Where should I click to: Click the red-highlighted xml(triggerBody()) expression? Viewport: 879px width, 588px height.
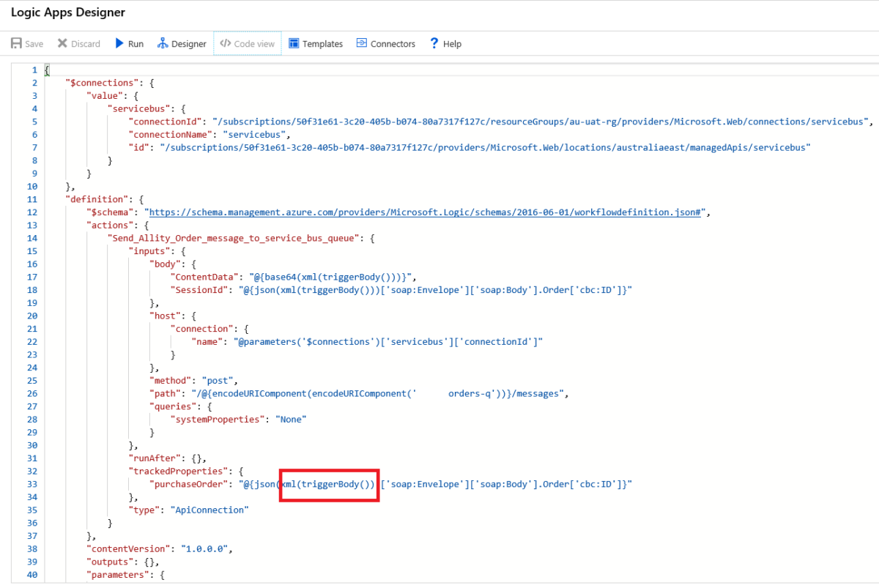pos(328,485)
